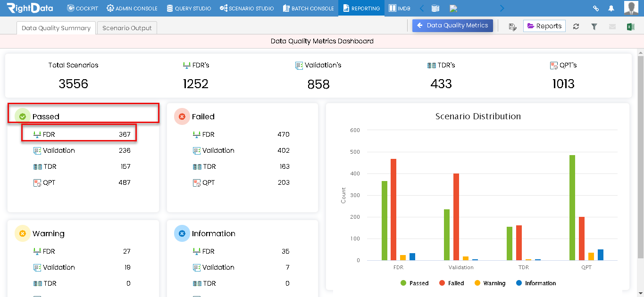This screenshot has width=644, height=297.
Task: Click the mail envelope icon in toolbar
Action: click(x=612, y=26)
